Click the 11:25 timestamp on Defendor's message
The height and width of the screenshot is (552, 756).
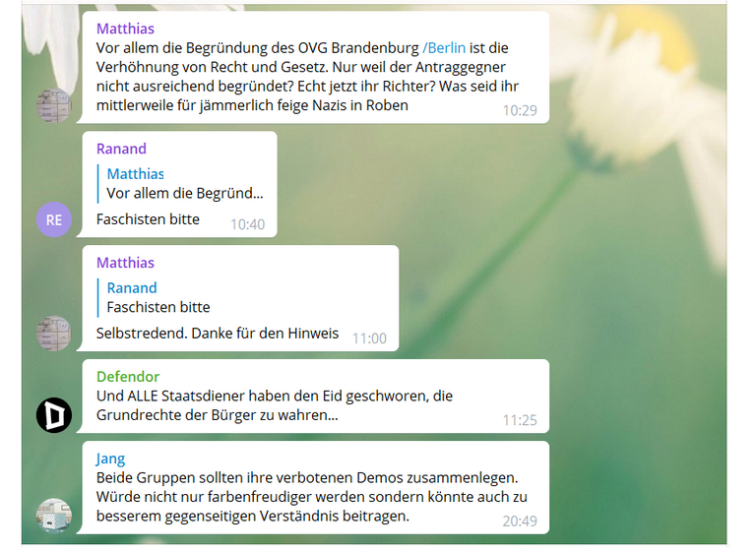coord(520,420)
